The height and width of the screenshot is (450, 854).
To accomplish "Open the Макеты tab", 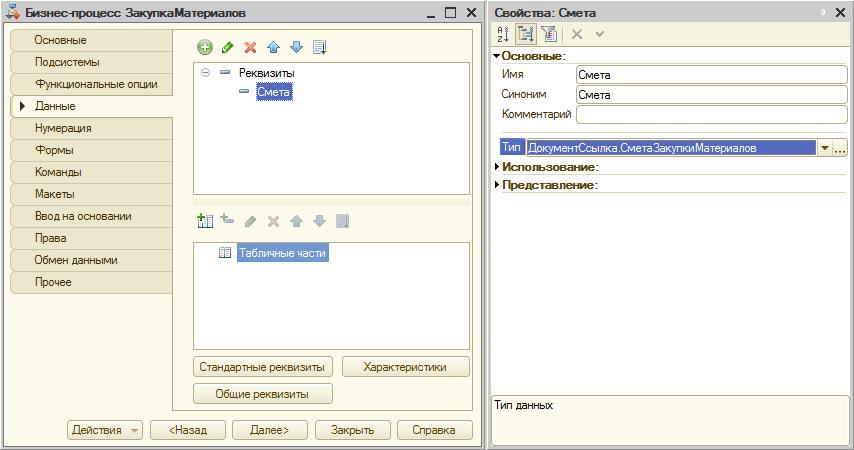I will pos(92,194).
